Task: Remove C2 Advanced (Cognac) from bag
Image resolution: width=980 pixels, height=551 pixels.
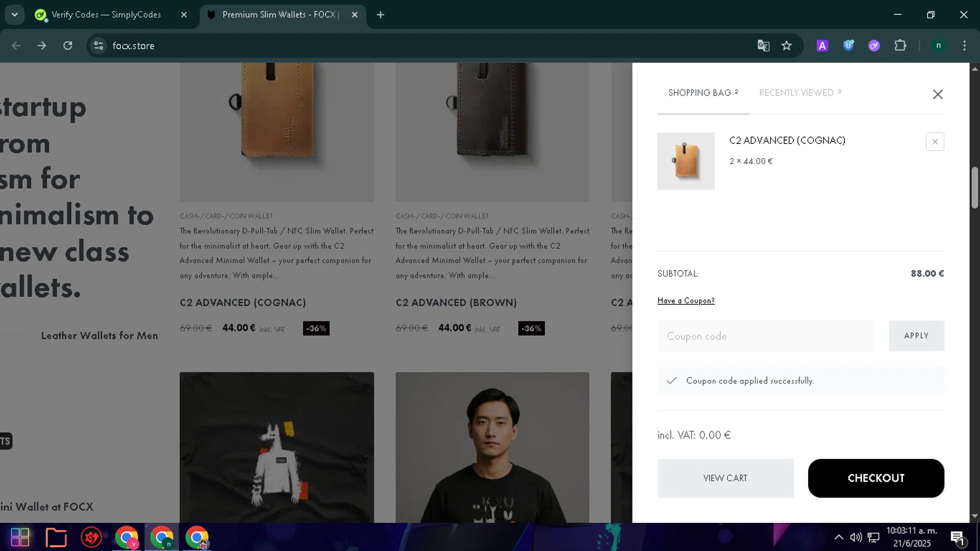Action: (935, 142)
